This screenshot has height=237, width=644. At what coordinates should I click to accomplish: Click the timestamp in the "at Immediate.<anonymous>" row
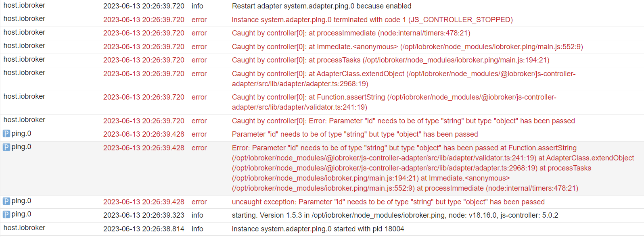(x=144, y=47)
